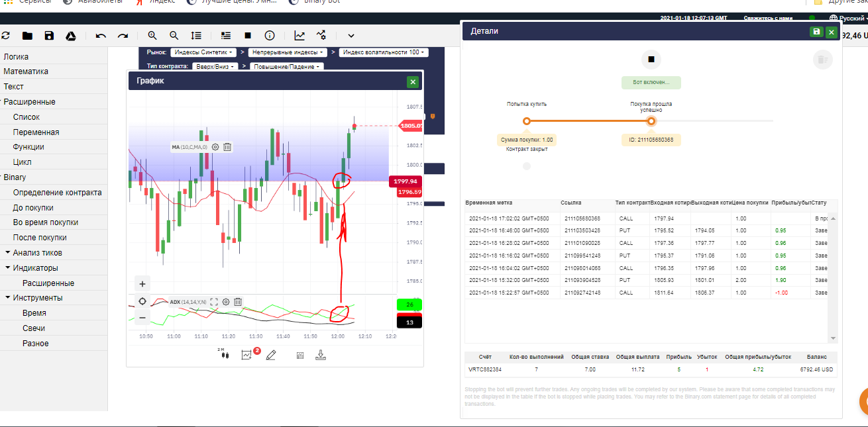Screen dimensions: 868x427
Task: Redo the last undone action
Action: click(x=123, y=36)
